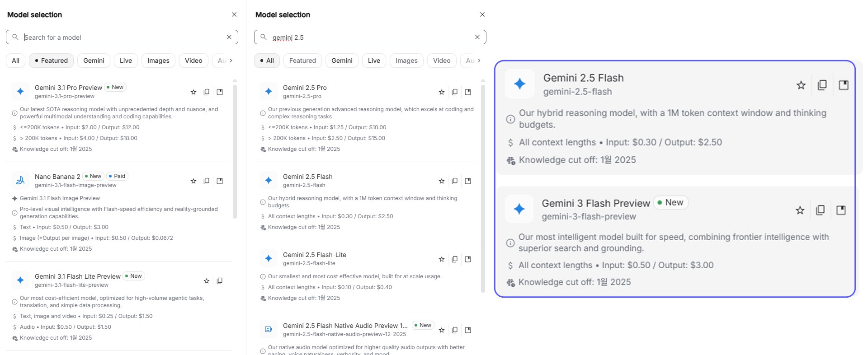The image size is (868, 355).
Task: Open docs icon for Gemini 2.5 Flash middle panel
Action: (468, 181)
